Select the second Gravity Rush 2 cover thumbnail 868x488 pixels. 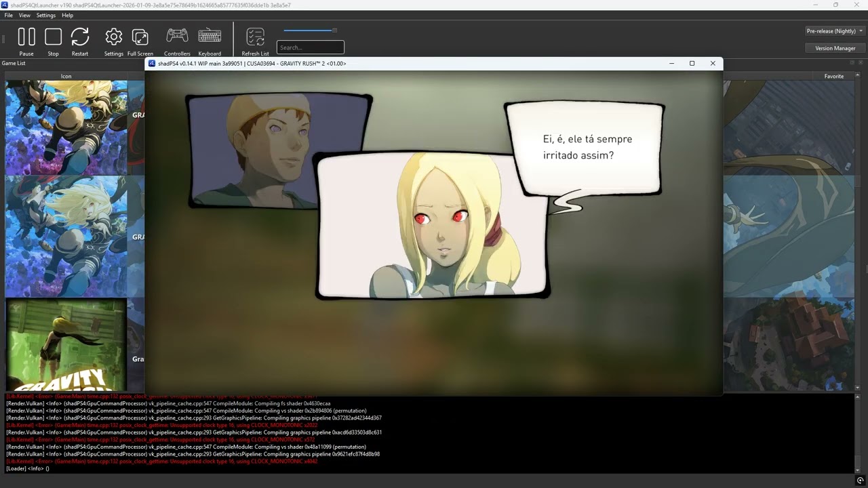coord(66,237)
